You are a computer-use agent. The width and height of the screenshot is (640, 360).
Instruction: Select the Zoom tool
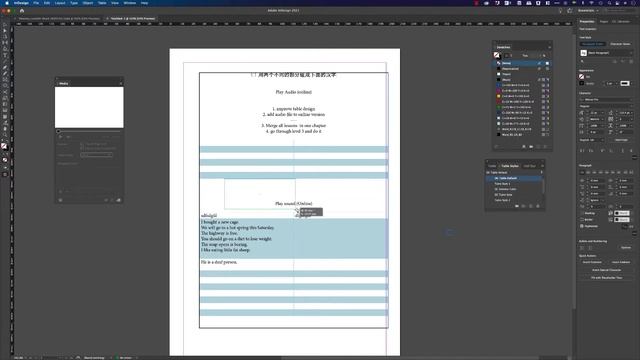click(x=5, y=135)
